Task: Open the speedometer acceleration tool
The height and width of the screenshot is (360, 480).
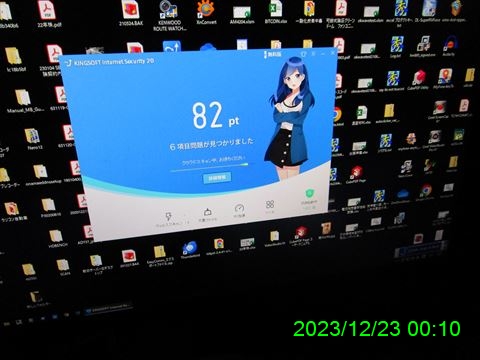Action: tap(239, 209)
